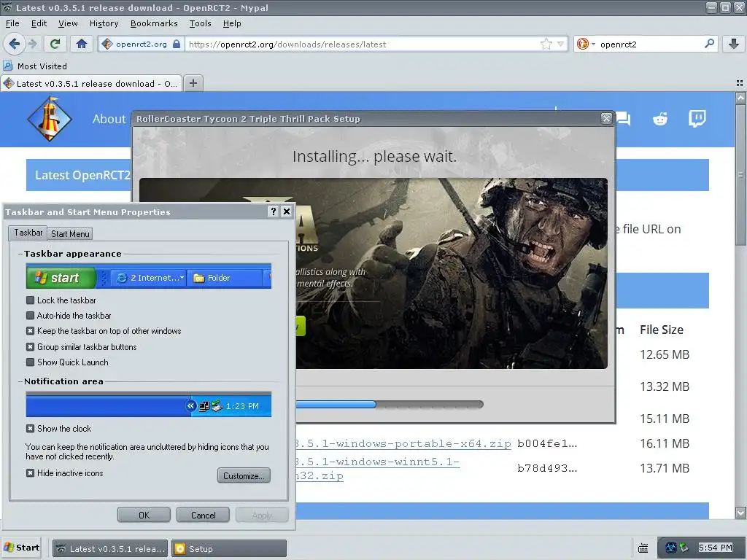Screen dimensions: 747x560
Task: Open the Edit menu
Action: (x=39, y=23)
